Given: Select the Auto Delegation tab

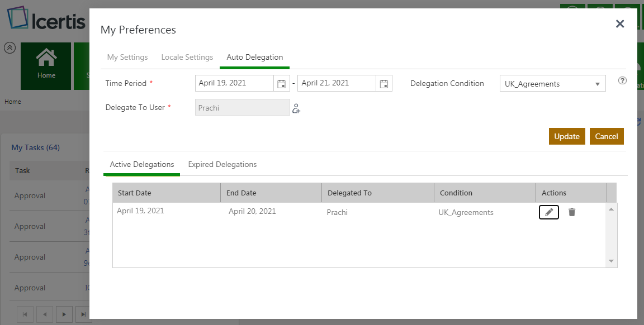Looking at the screenshot, I should coord(254,57).
